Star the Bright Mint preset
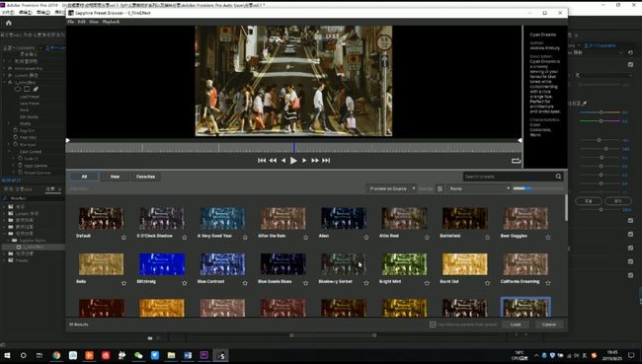 [x=427, y=283]
